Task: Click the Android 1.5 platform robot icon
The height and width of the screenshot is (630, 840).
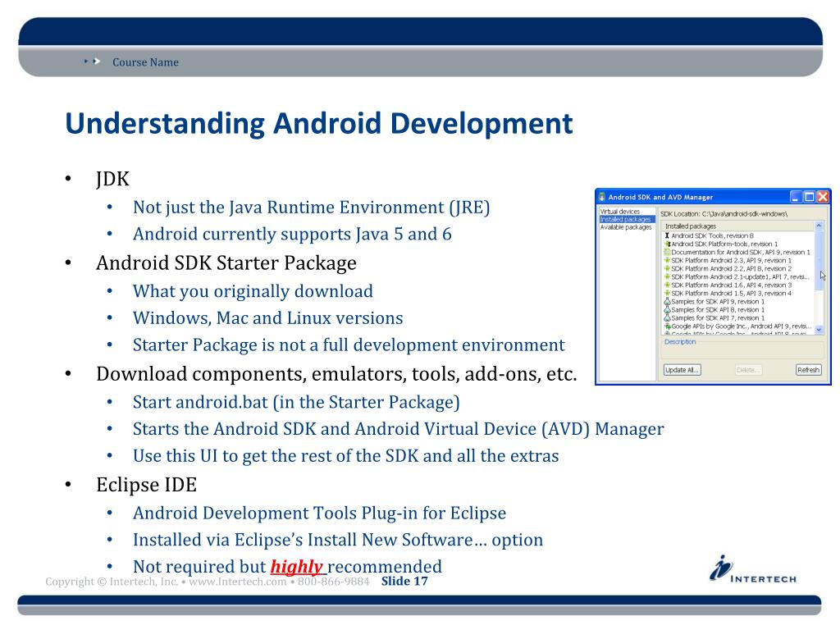Action: point(668,293)
